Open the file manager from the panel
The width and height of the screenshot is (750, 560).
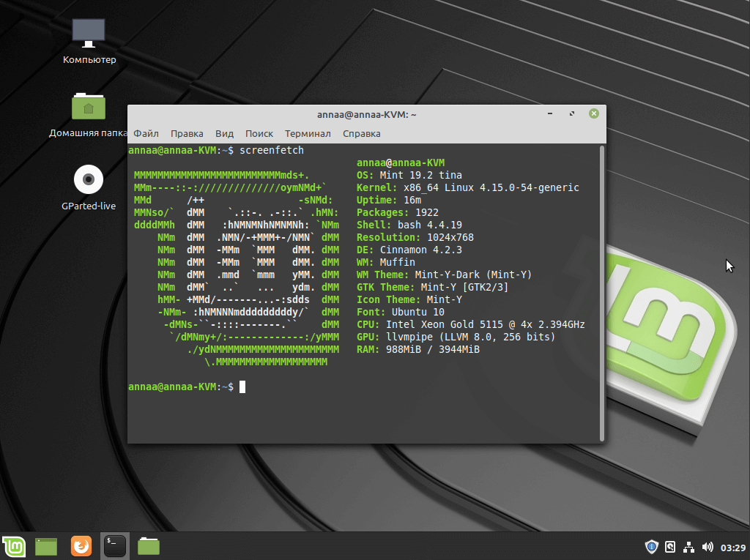[x=148, y=546]
